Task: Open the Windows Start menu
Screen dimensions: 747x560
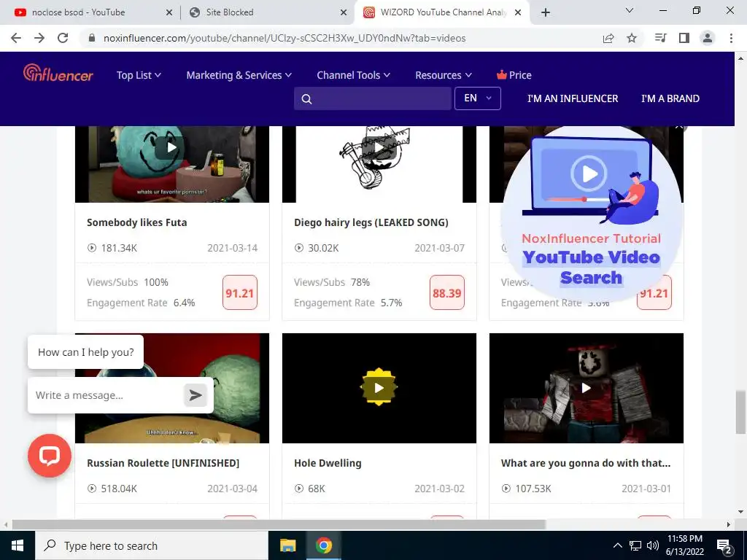Action: (x=18, y=545)
